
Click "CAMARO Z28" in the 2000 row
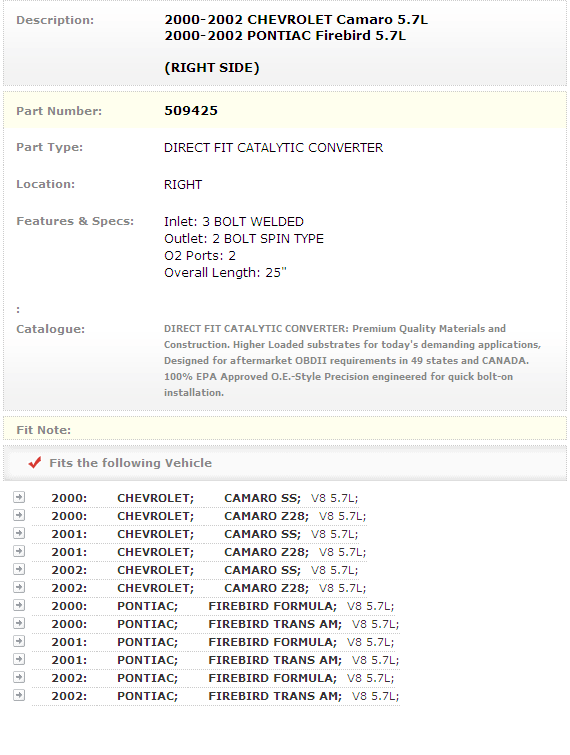point(266,516)
